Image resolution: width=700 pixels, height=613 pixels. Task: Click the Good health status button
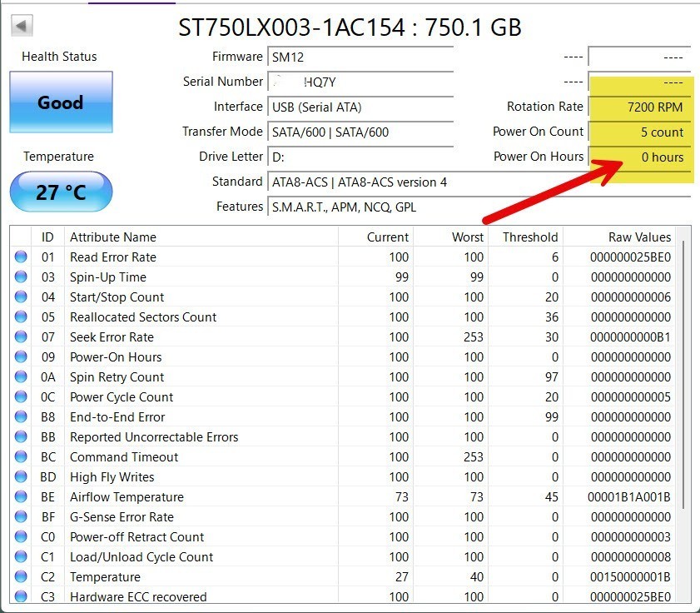pyautogui.click(x=61, y=102)
